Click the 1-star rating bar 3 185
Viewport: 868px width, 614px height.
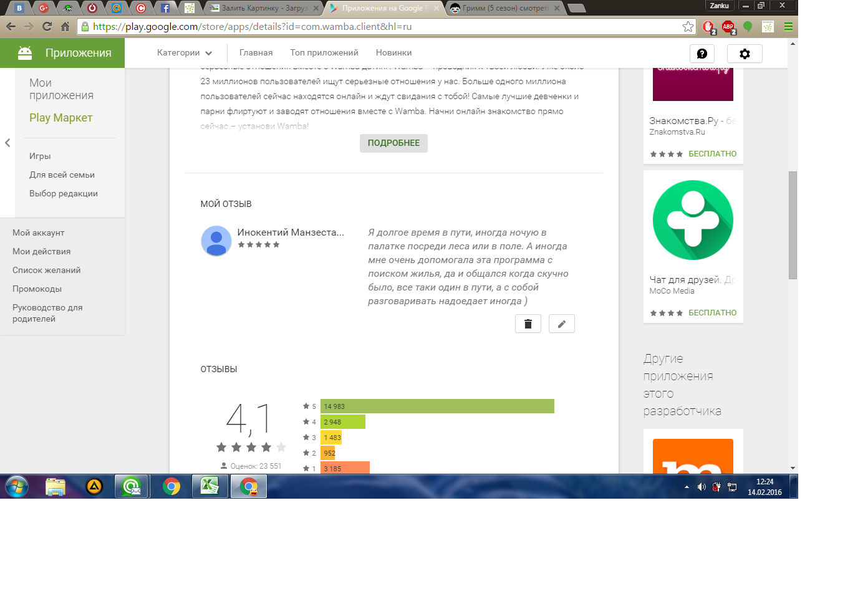click(x=345, y=468)
